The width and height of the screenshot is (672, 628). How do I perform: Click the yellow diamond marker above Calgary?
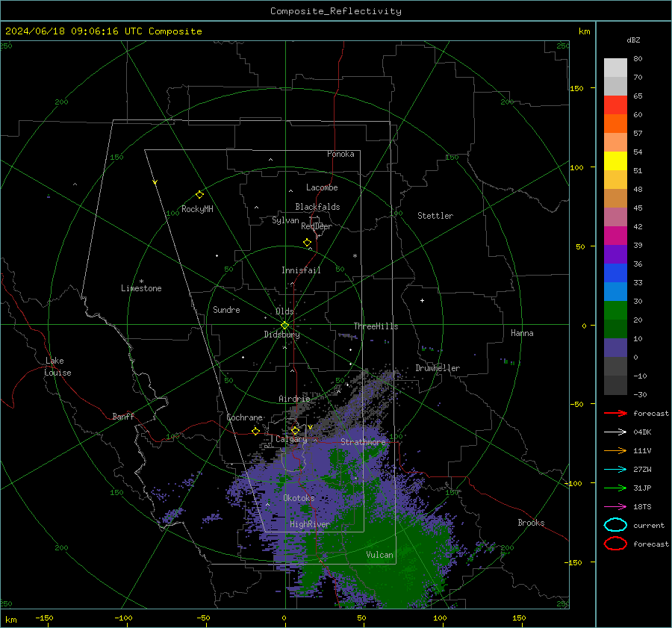295,430
